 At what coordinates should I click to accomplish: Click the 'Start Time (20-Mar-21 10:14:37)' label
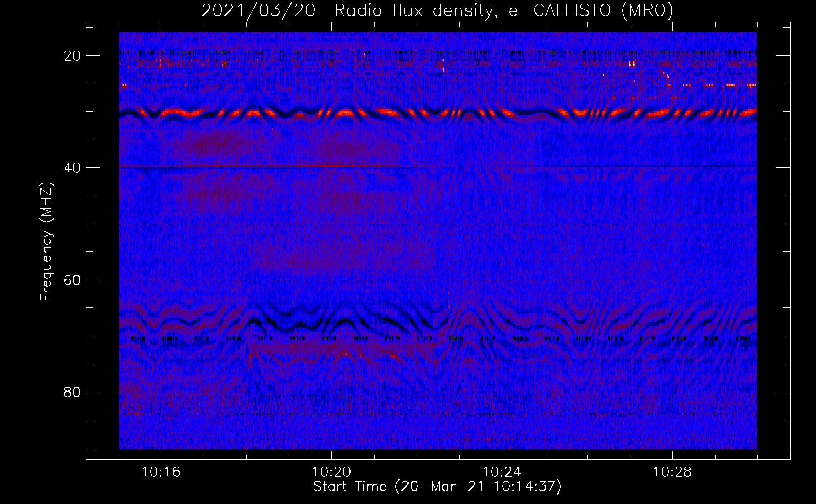click(437, 487)
